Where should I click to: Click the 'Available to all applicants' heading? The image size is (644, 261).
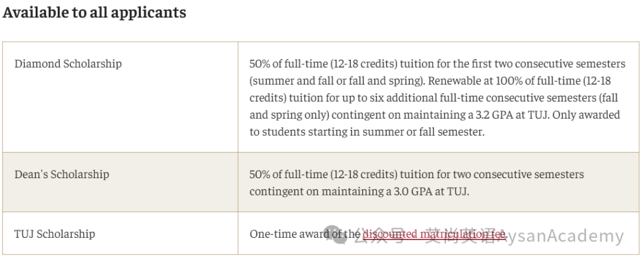coord(94,13)
